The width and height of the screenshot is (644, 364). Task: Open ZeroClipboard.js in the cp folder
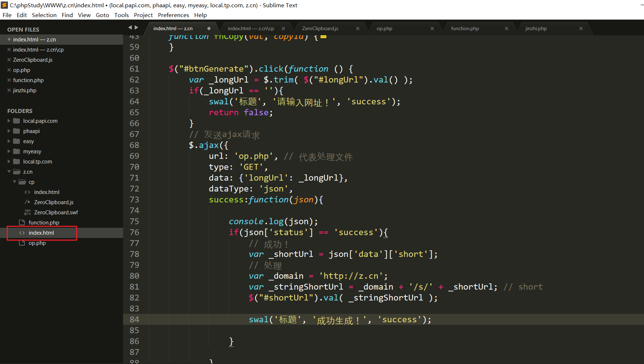[x=54, y=202]
